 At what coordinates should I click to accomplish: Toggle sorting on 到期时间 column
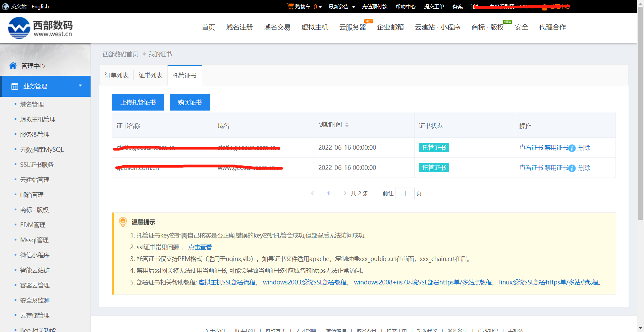(x=347, y=124)
